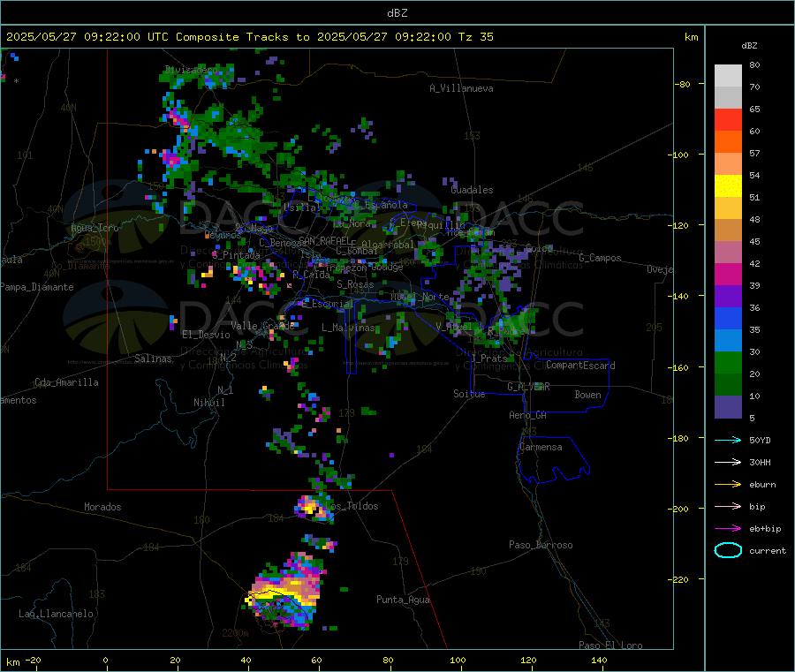Screen dimensions: 795x672
Task: Click the 'Los_Toldos' map label
Action: click(352, 506)
